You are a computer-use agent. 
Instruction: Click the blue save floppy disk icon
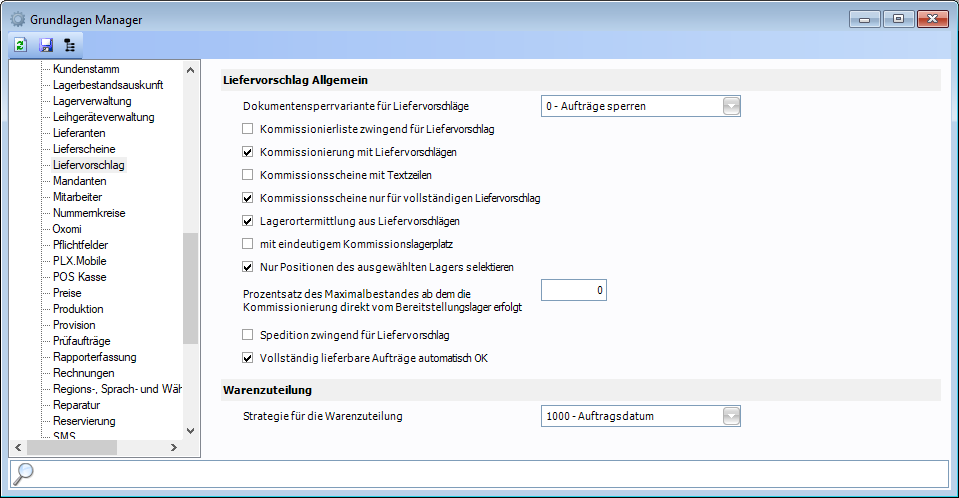tap(45, 45)
